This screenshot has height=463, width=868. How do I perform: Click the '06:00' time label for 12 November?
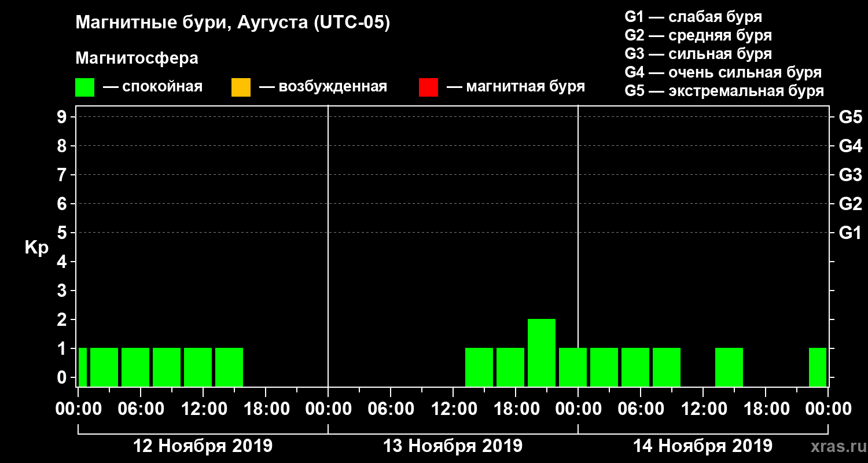tap(141, 409)
